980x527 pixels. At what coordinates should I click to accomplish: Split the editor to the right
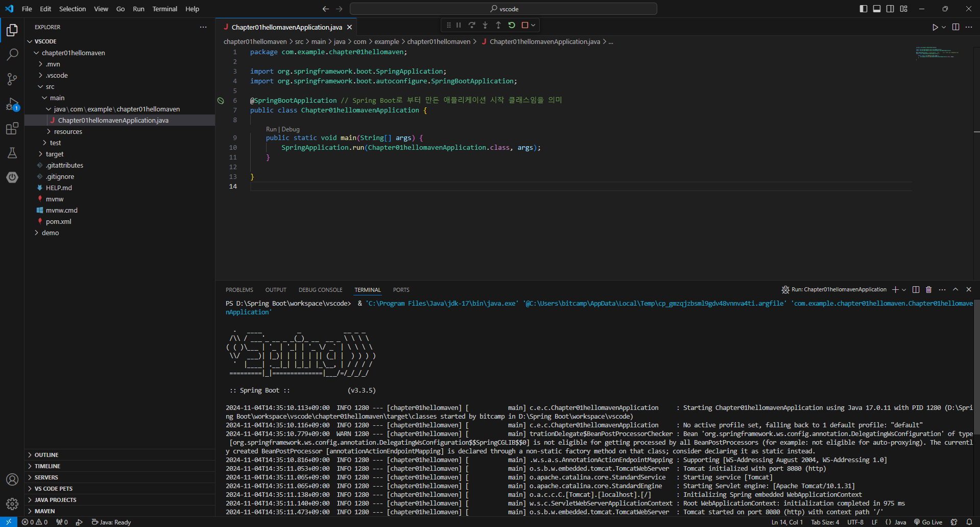955,27
